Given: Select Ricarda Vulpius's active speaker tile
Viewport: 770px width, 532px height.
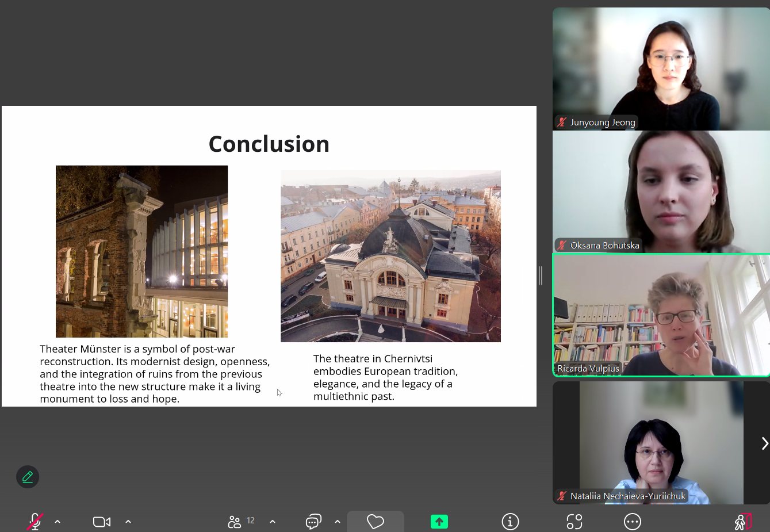Looking at the screenshot, I should pos(661,315).
